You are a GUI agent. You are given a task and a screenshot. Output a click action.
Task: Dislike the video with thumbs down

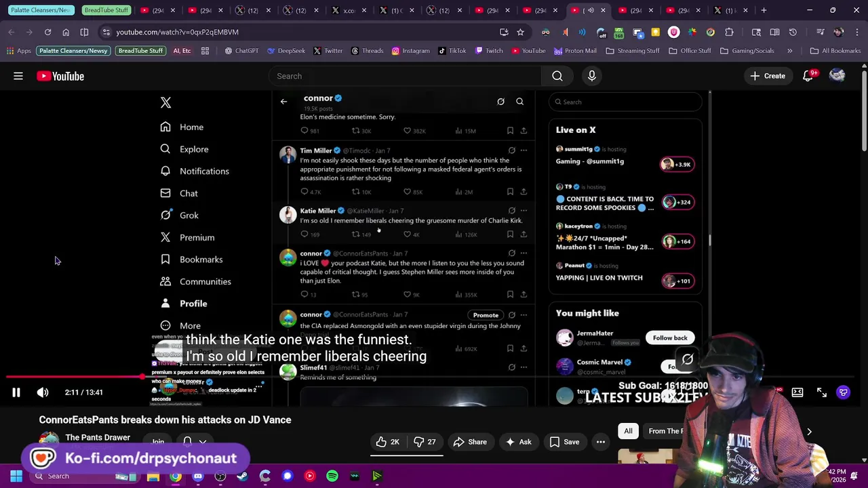pyautogui.click(x=425, y=442)
